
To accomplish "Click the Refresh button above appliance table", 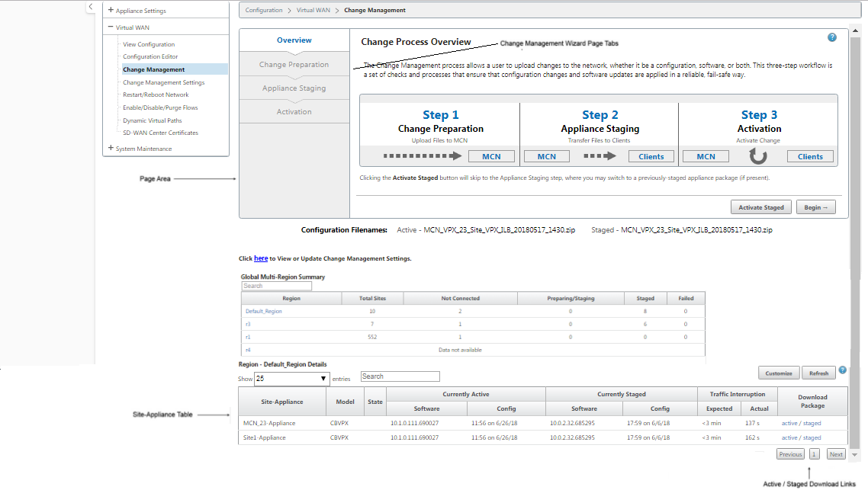I will point(818,373).
